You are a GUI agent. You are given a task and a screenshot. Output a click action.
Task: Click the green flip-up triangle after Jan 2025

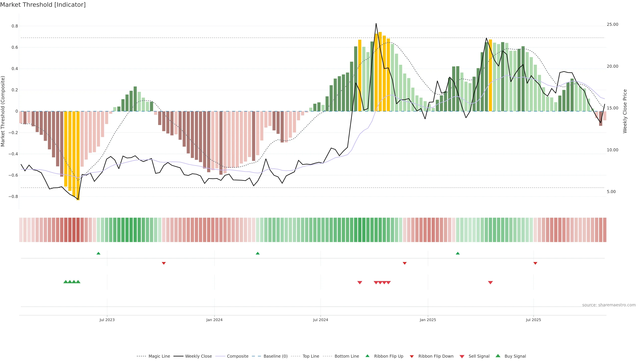[458, 253]
